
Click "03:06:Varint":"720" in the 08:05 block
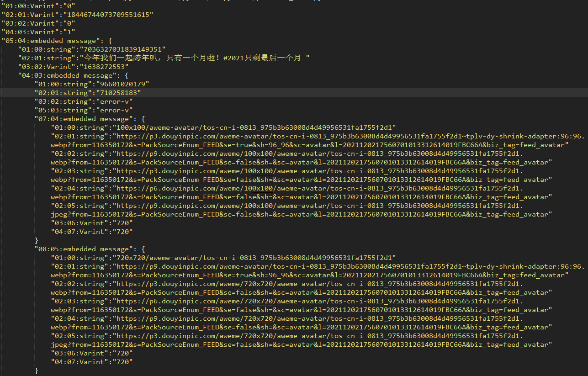coord(92,353)
